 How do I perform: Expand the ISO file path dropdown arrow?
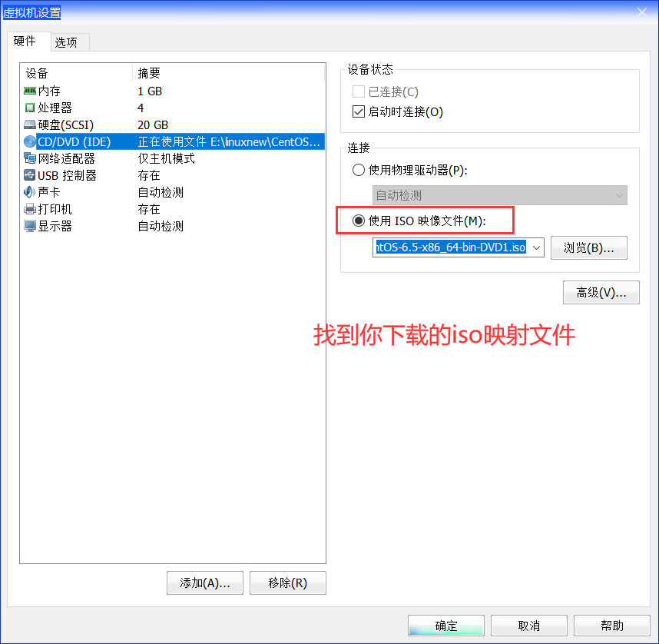pos(536,247)
